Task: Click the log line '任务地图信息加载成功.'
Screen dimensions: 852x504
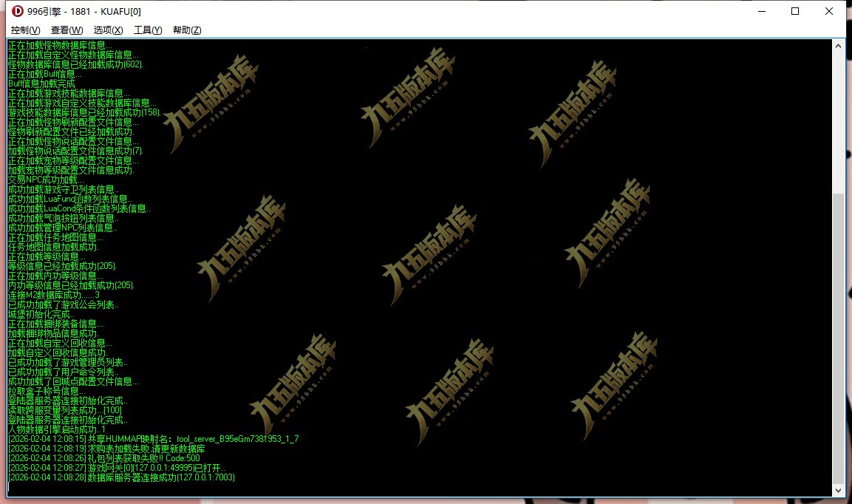Action: click(x=53, y=248)
